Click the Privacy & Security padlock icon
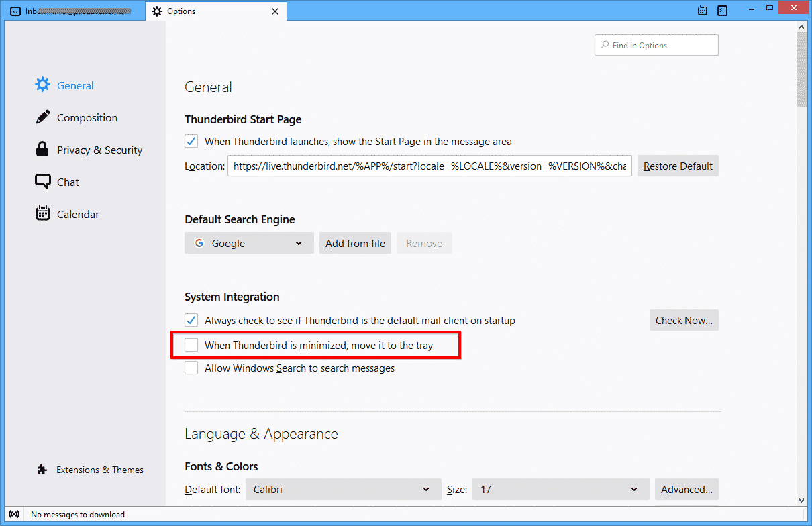812x526 pixels. 43,149
